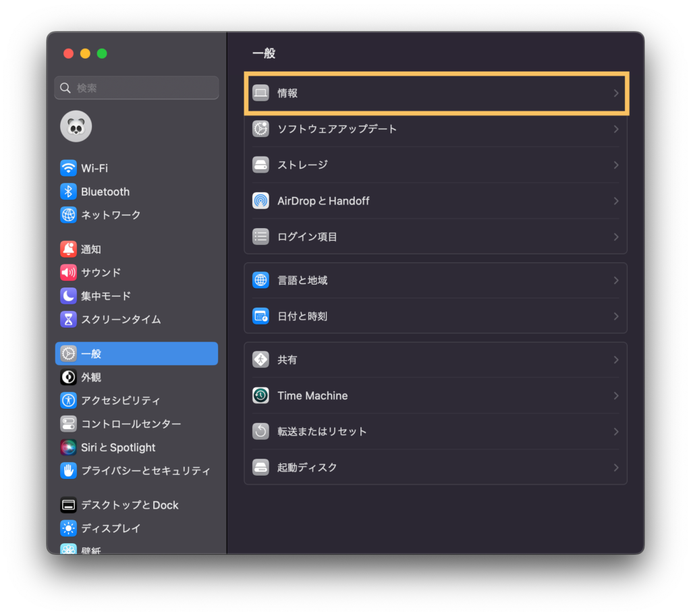Open 言語と地域 via its chevron
This screenshot has height=616, width=691.
[616, 280]
